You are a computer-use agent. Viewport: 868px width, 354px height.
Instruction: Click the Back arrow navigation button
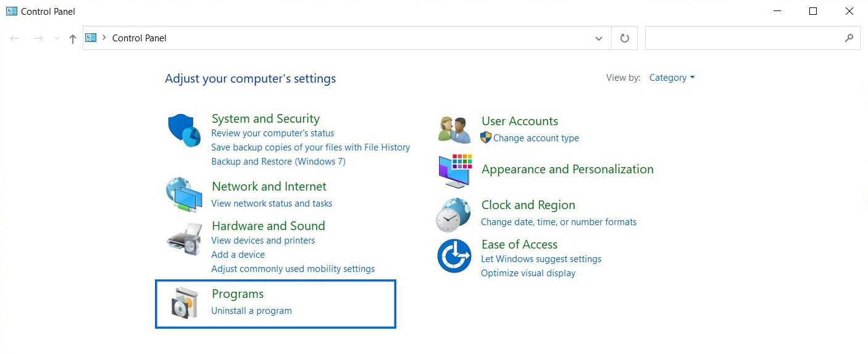pos(15,38)
